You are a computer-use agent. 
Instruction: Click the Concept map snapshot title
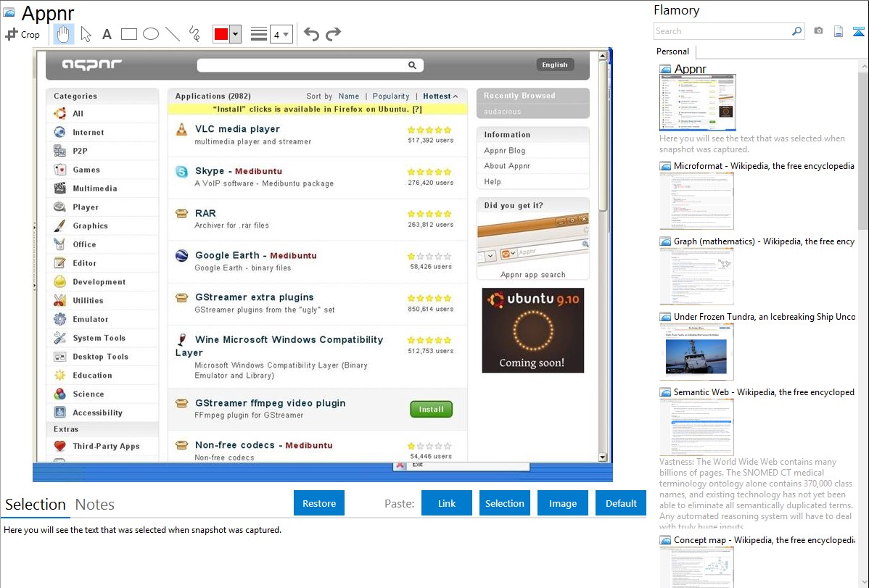765,539
